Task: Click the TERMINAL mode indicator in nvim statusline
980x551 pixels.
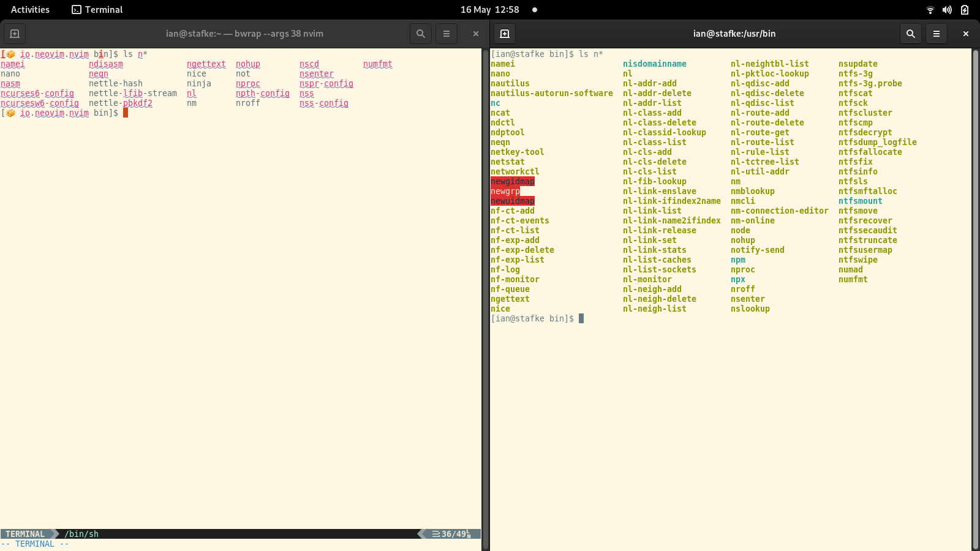Action: coord(25,534)
